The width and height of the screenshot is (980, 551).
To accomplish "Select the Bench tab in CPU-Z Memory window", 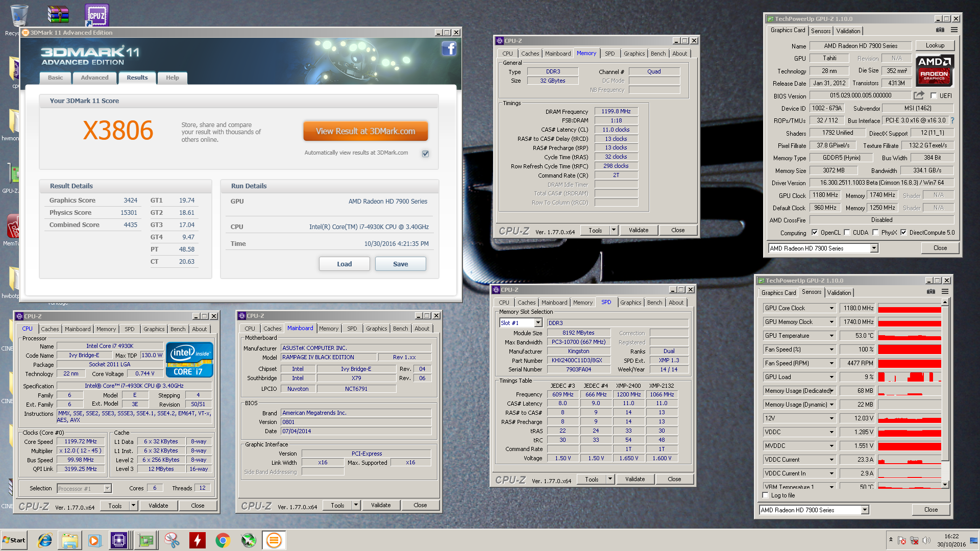I will tap(658, 54).
